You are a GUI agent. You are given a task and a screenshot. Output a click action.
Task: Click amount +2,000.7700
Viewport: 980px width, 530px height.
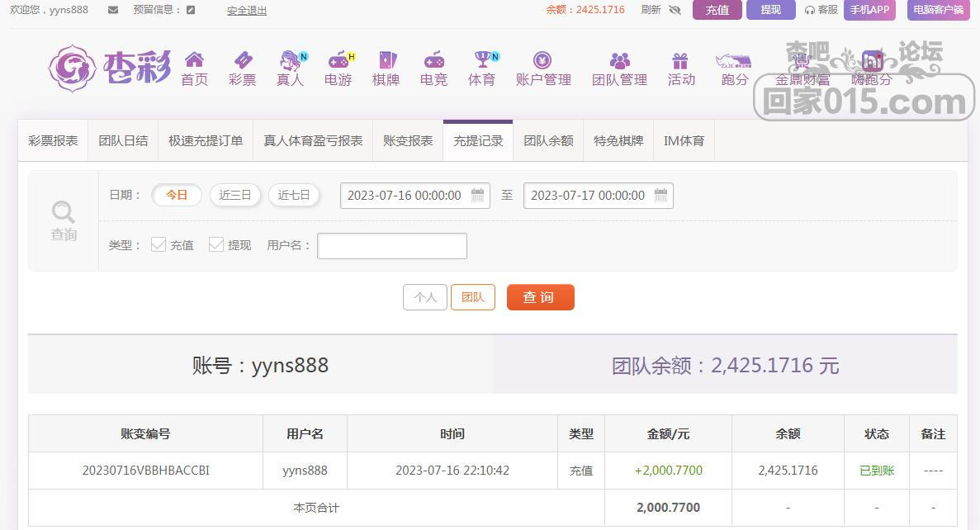[668, 470]
